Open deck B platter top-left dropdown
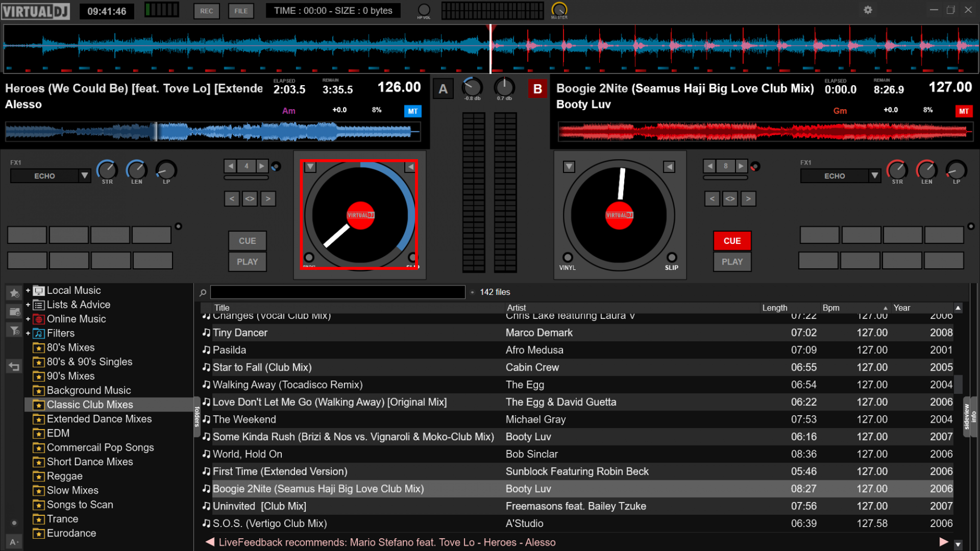980x551 pixels. (x=569, y=167)
